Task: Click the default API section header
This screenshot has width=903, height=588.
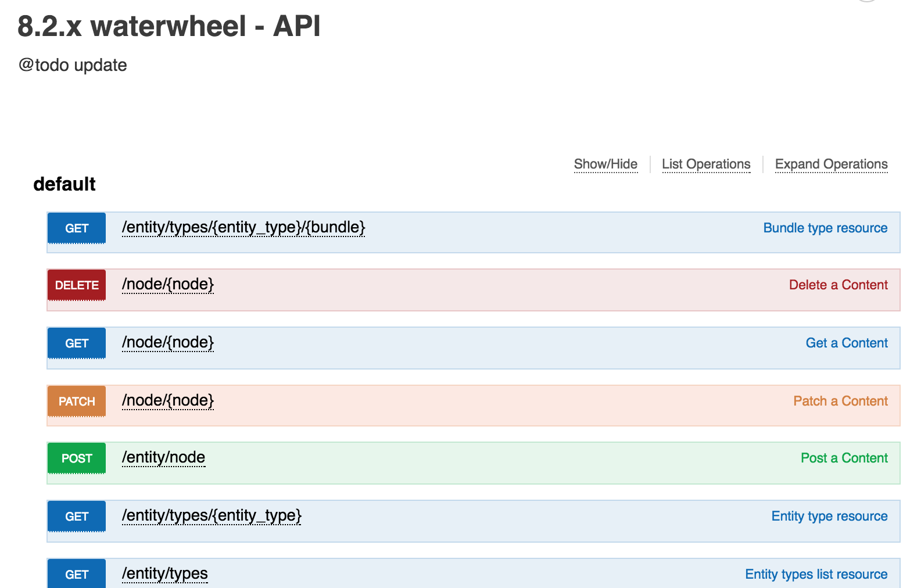Action: (64, 184)
